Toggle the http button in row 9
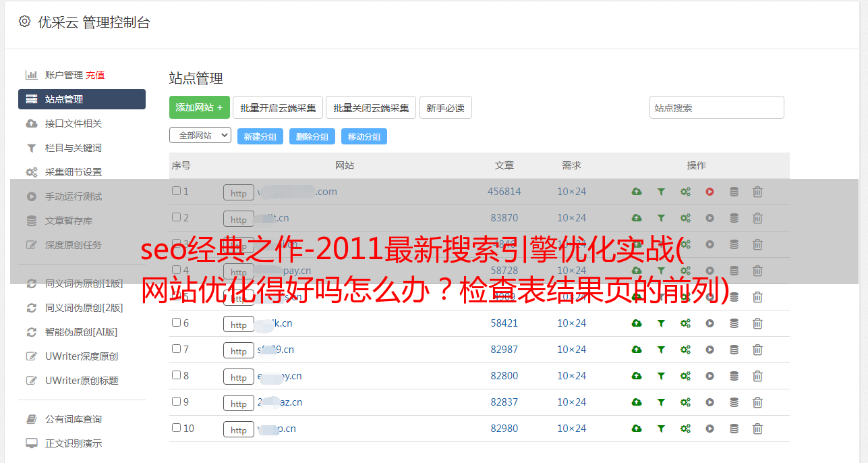Viewport: 868px width, 463px height. pyautogui.click(x=239, y=404)
